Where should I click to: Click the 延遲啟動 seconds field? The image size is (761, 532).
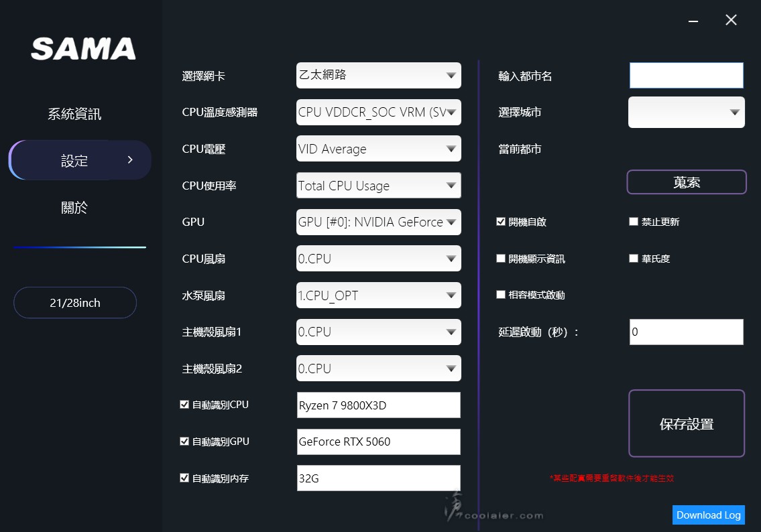point(687,332)
